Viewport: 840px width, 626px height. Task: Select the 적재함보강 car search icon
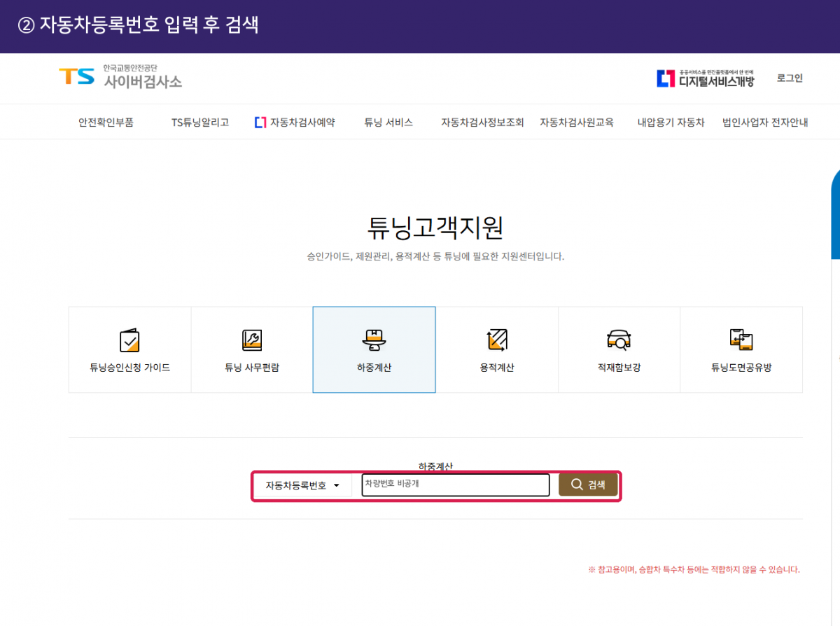(x=619, y=340)
